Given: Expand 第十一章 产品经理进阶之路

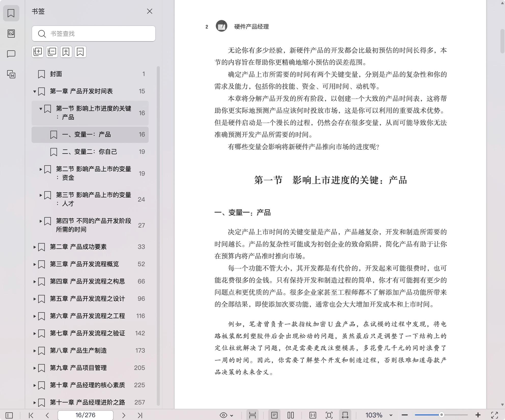Looking at the screenshot, I should tap(35, 403).
